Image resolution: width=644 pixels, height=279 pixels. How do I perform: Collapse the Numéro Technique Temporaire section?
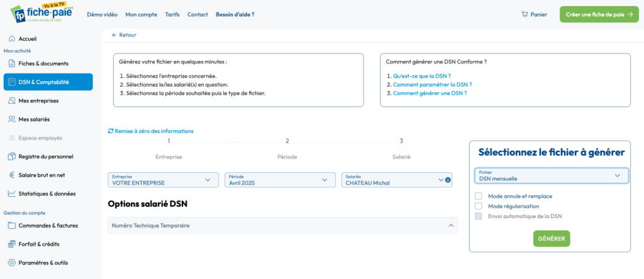[450, 225]
